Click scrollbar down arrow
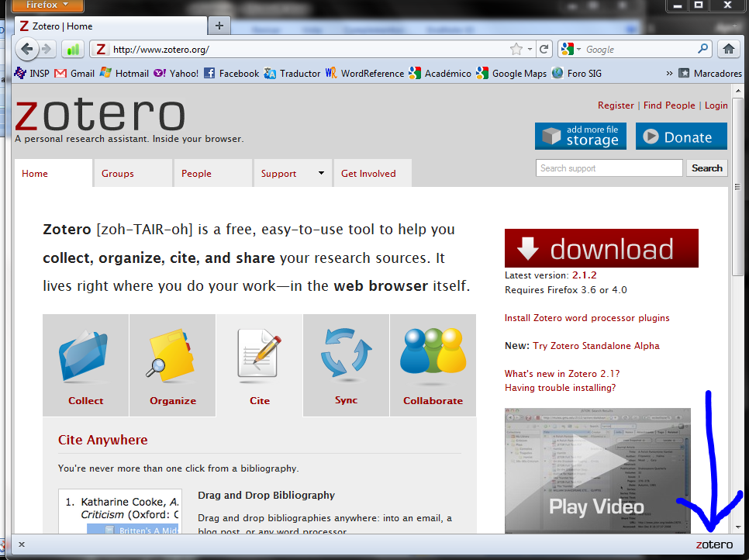Viewport: 749px width, 560px height. [738, 527]
